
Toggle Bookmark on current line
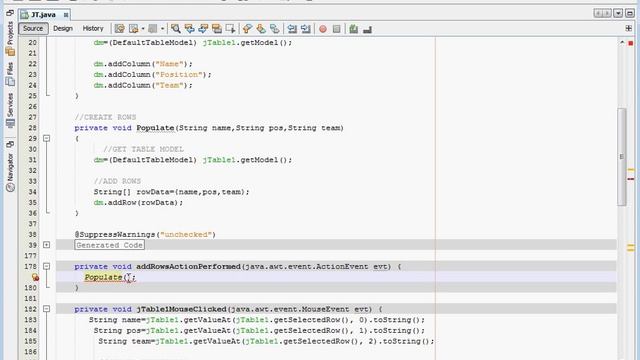pyautogui.click(x=275, y=29)
